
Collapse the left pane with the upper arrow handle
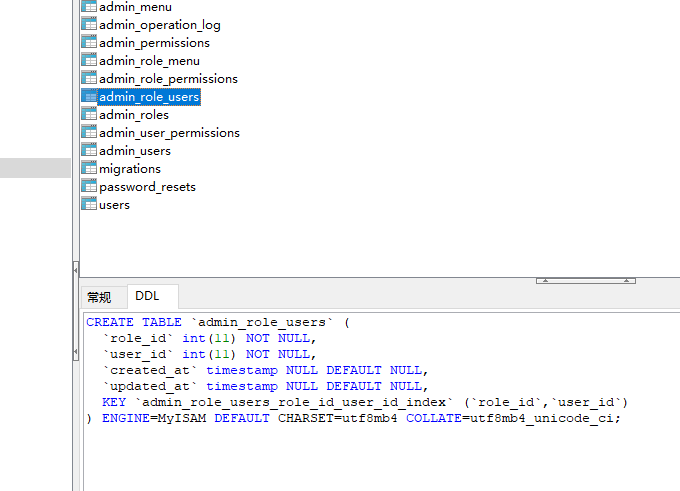click(x=75, y=270)
